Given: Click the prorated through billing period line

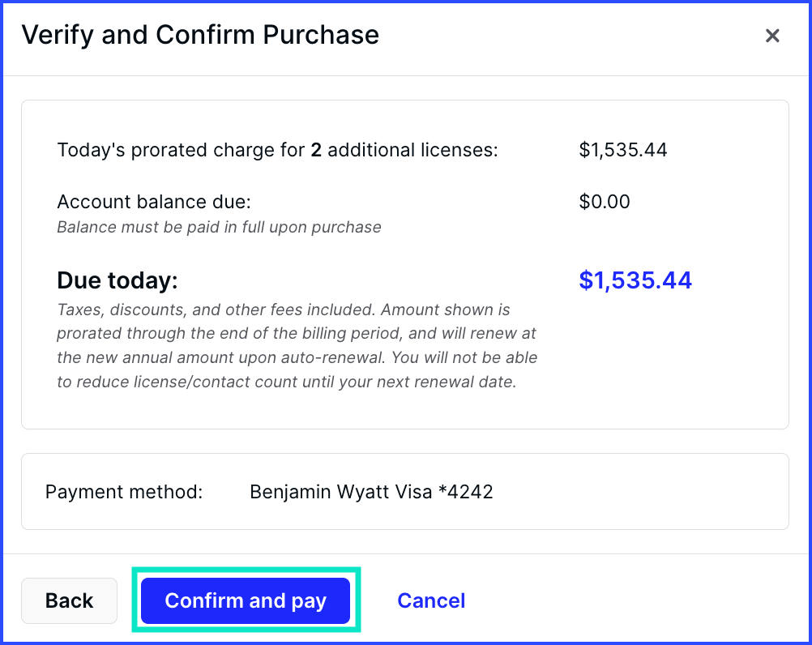Looking at the screenshot, I should click(x=297, y=334).
